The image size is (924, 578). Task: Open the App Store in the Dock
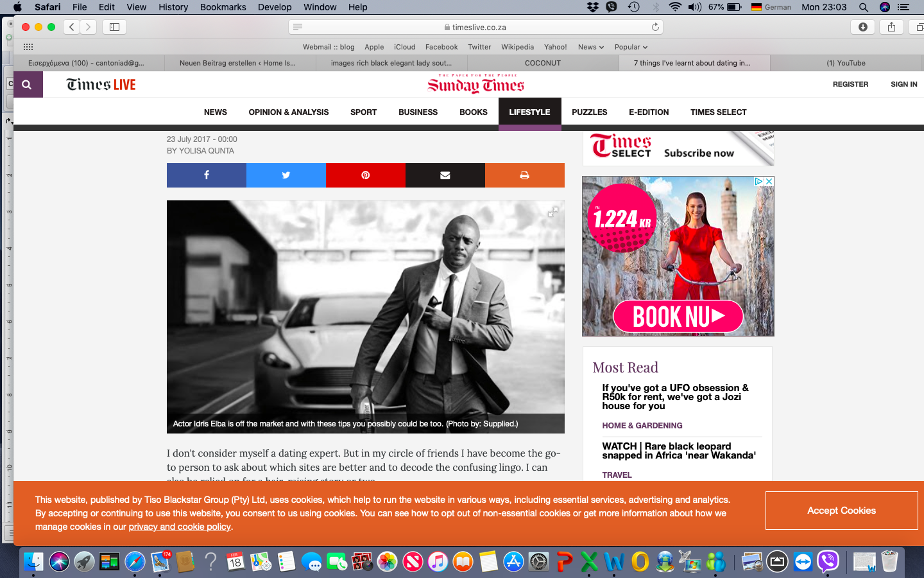click(513, 562)
